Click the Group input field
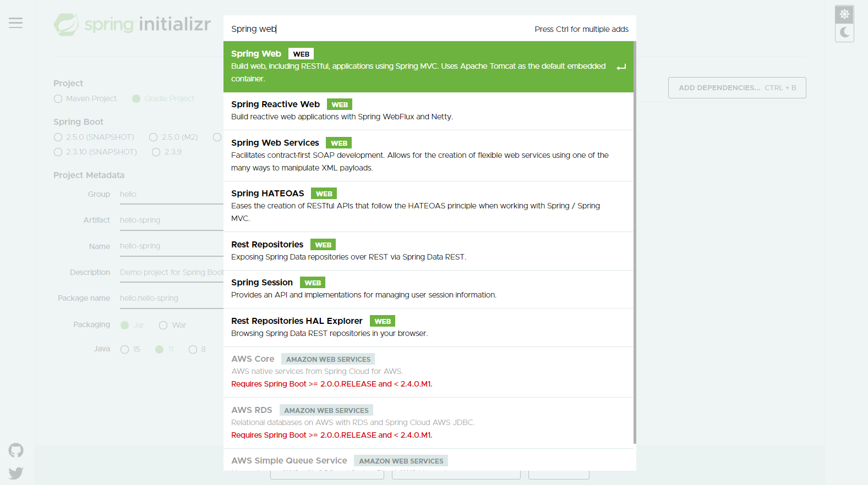Image resolution: width=868 pixels, height=485 pixels. 171,195
